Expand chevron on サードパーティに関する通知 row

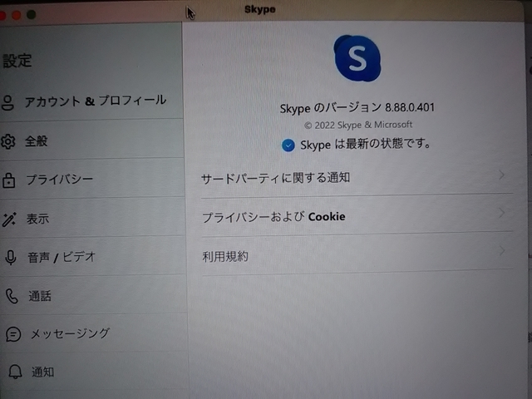click(x=502, y=175)
